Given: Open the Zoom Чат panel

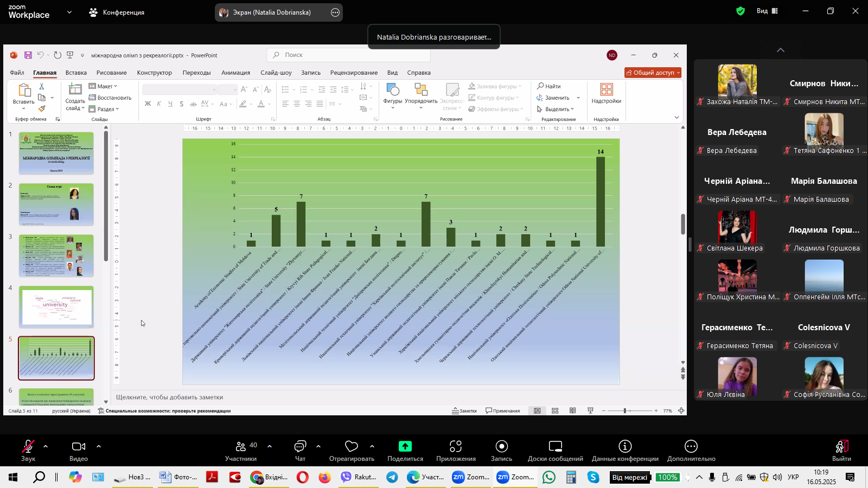Looking at the screenshot, I should pyautogui.click(x=300, y=450).
